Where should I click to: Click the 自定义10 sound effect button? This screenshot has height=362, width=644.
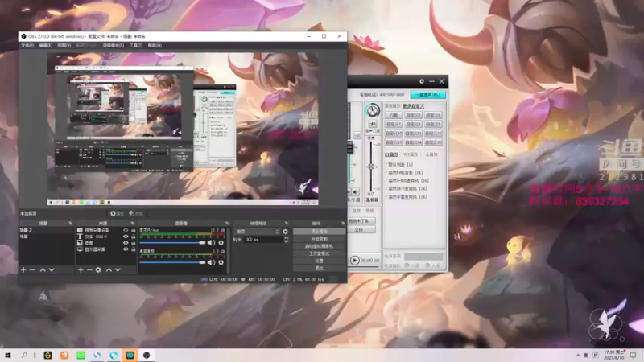click(x=394, y=133)
